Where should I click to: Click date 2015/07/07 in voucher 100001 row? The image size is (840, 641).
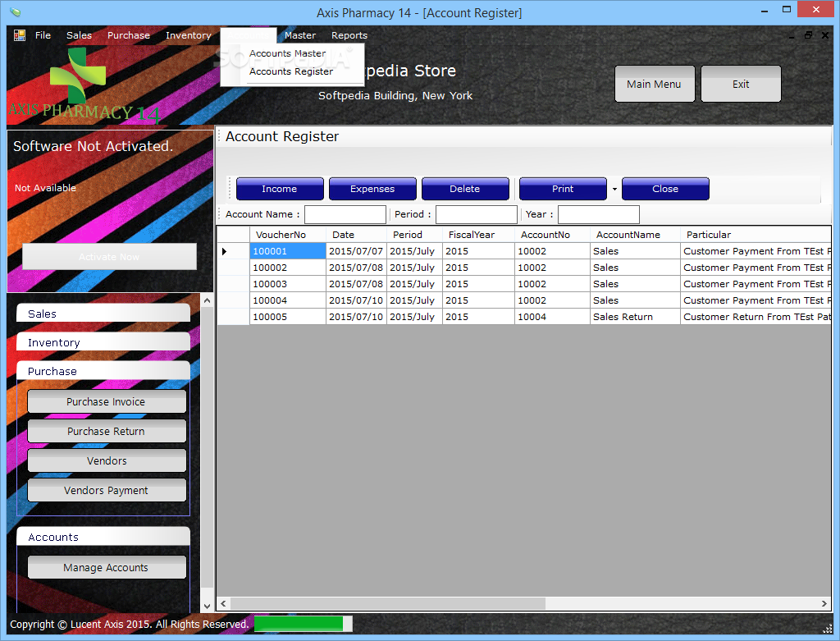(356, 251)
